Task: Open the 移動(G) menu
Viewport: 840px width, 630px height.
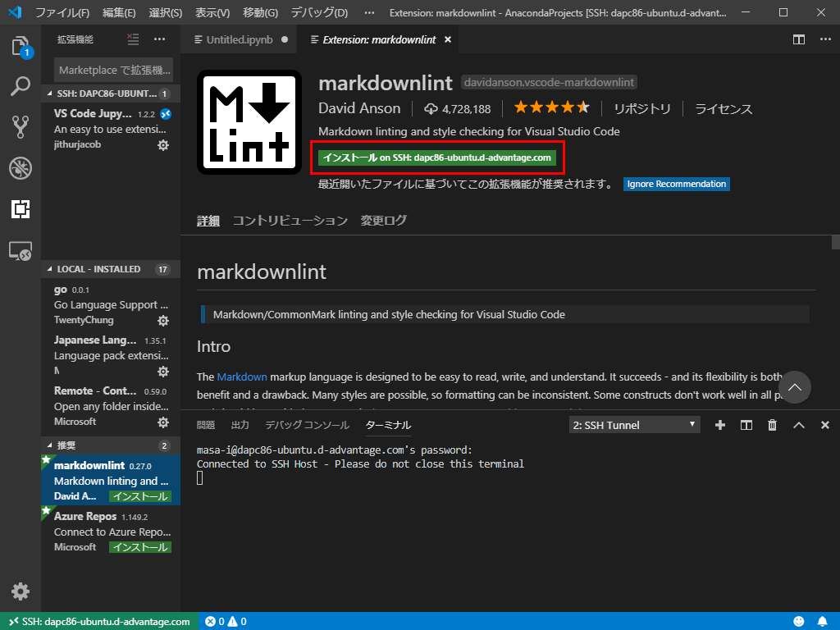Action: [x=260, y=12]
